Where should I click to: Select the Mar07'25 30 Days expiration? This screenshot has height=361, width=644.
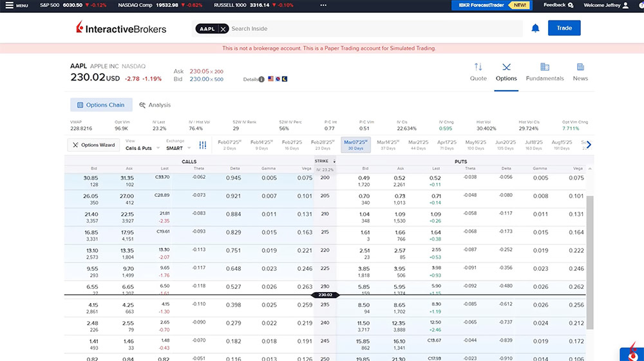tap(355, 145)
